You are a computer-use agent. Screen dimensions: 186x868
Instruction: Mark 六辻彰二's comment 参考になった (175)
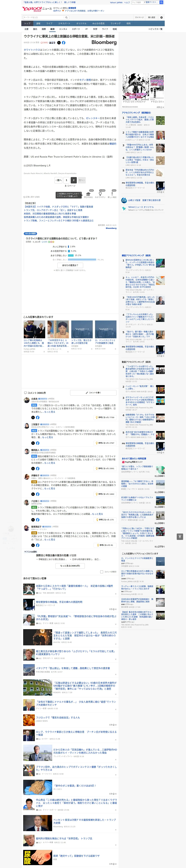[105, 520]
